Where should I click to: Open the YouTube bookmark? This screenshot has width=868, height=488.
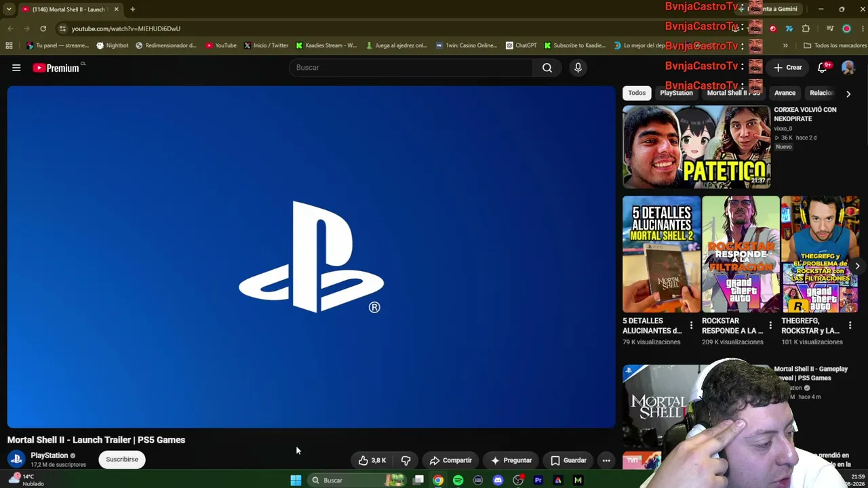pyautogui.click(x=221, y=45)
